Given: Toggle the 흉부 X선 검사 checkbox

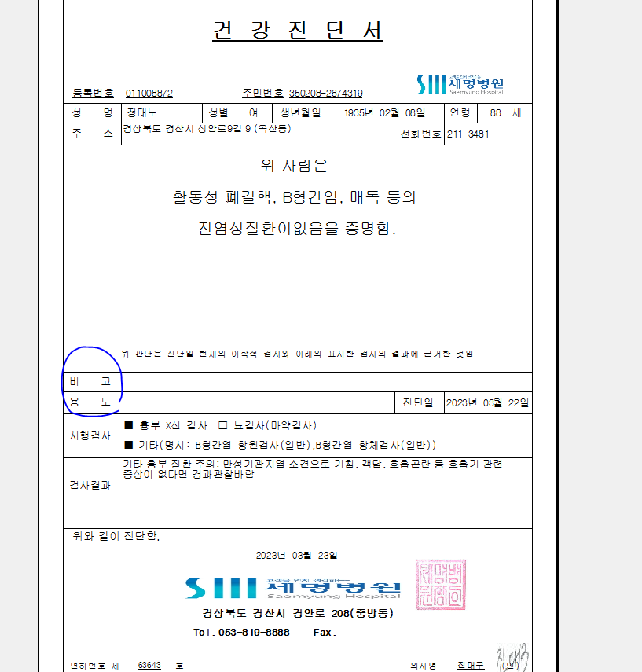Looking at the screenshot, I should point(129,425).
